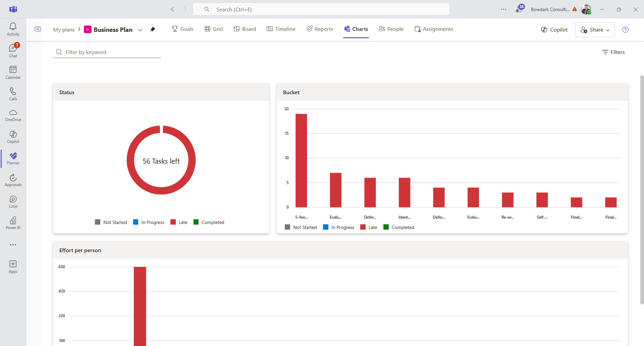Click the 5-Yea... bucket bar
This screenshot has width=644, height=346.
(301, 161)
